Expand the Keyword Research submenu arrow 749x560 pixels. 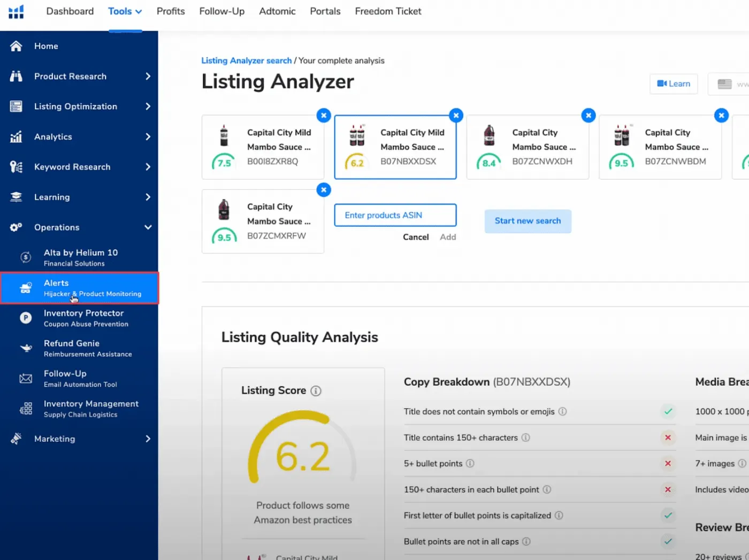tap(148, 167)
